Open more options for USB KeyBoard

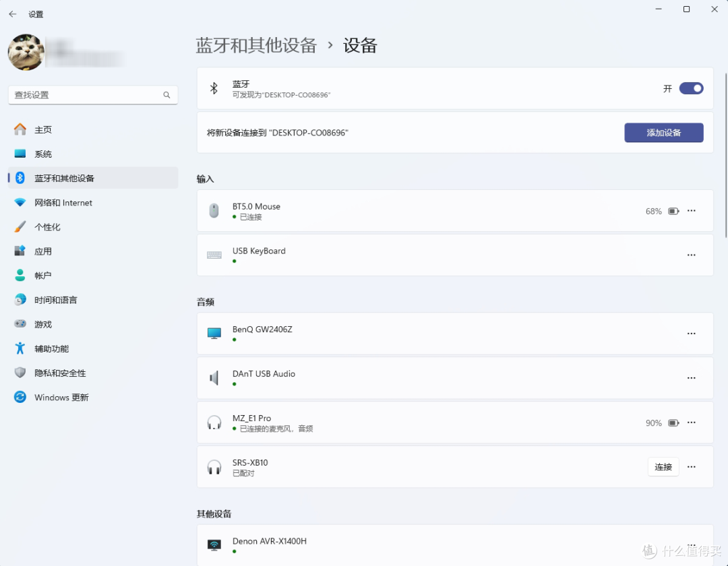(691, 255)
